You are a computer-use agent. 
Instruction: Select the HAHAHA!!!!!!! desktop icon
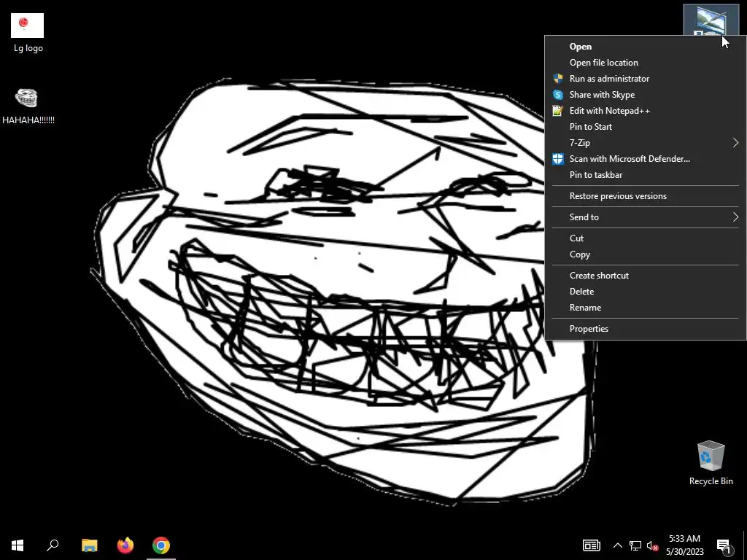point(28,106)
